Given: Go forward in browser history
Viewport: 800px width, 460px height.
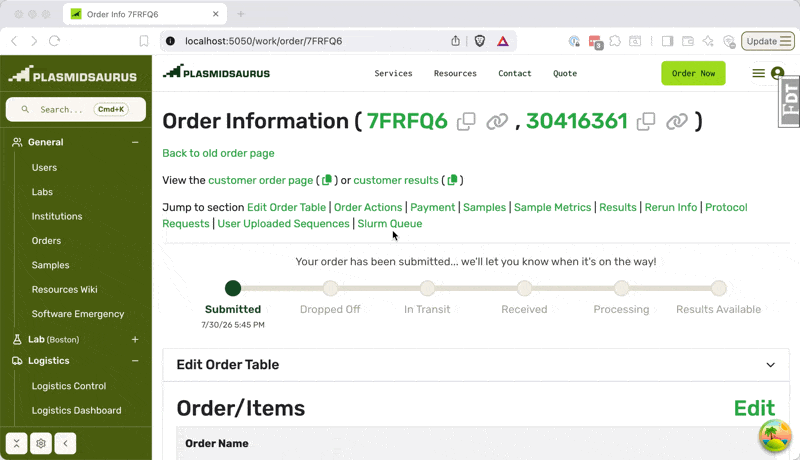Looking at the screenshot, I should (x=34, y=41).
